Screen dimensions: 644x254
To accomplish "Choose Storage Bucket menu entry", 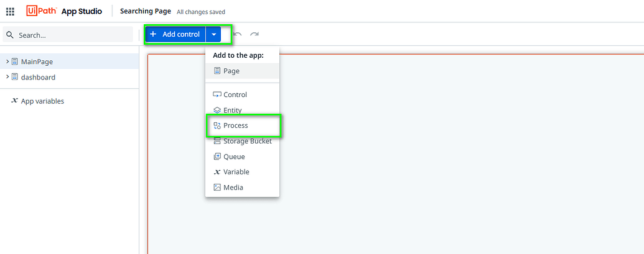I will click(x=247, y=141).
